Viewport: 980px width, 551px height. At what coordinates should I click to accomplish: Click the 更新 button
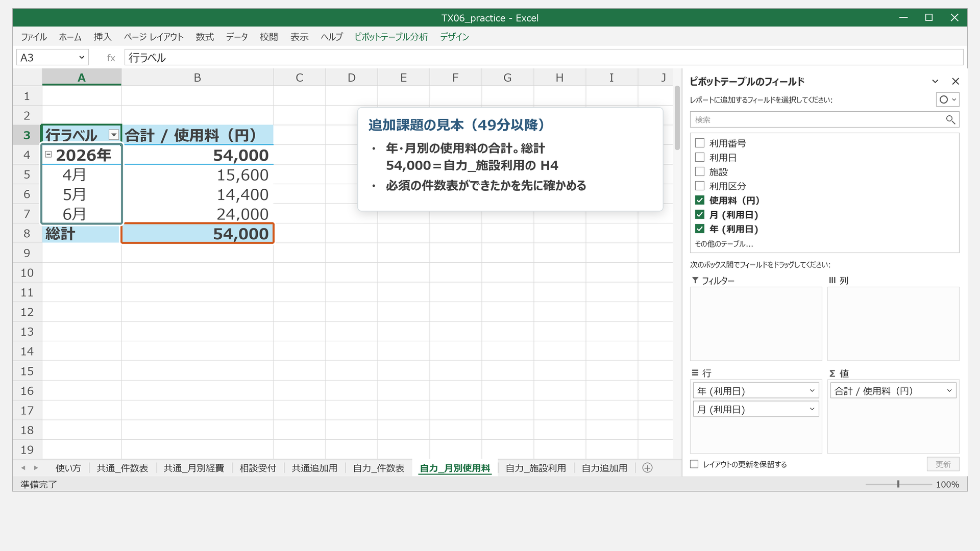(943, 464)
